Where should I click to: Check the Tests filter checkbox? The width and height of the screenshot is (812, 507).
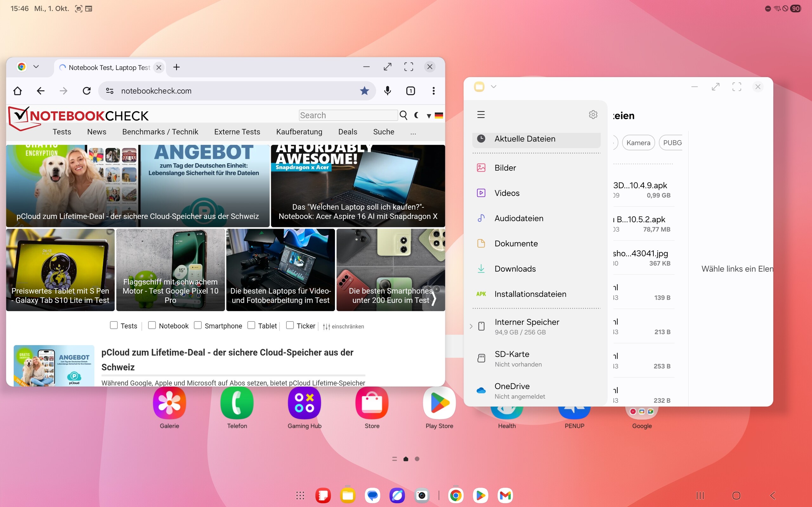(x=114, y=325)
